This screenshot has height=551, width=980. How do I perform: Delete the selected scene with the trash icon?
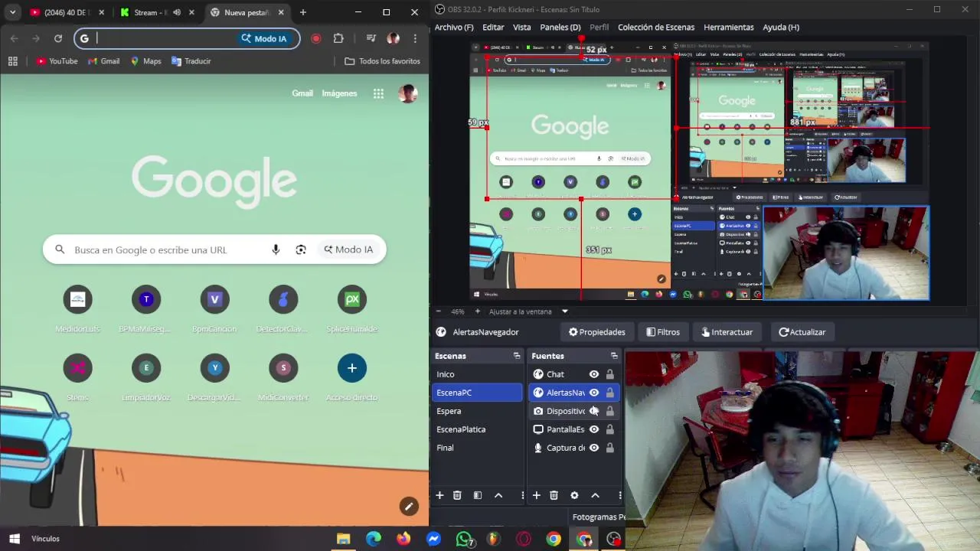tap(457, 495)
